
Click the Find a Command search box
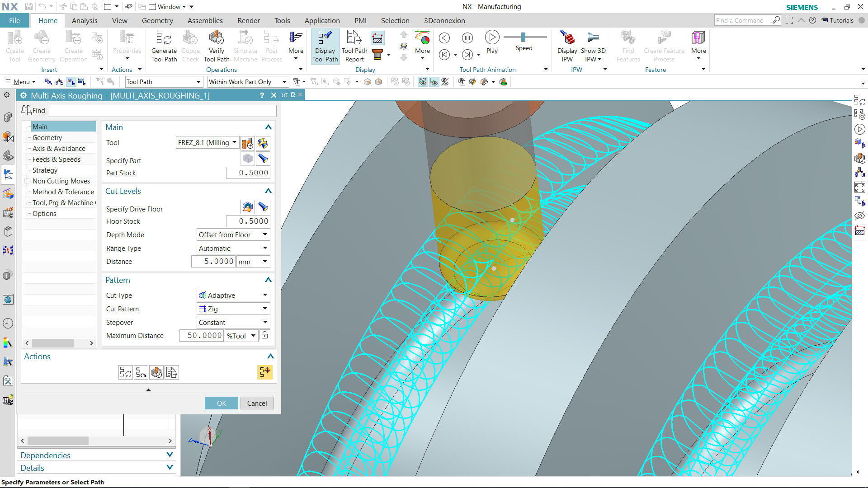pos(742,20)
